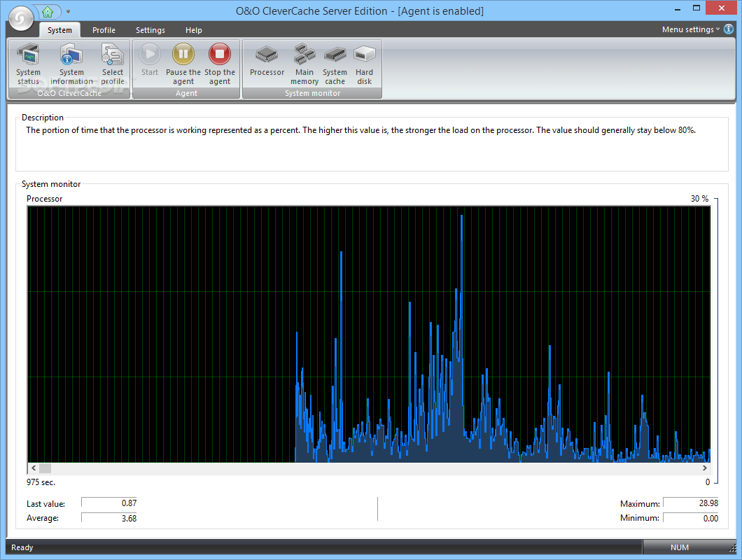Show the Processor monitor
The width and height of the screenshot is (742, 560).
pyautogui.click(x=267, y=62)
